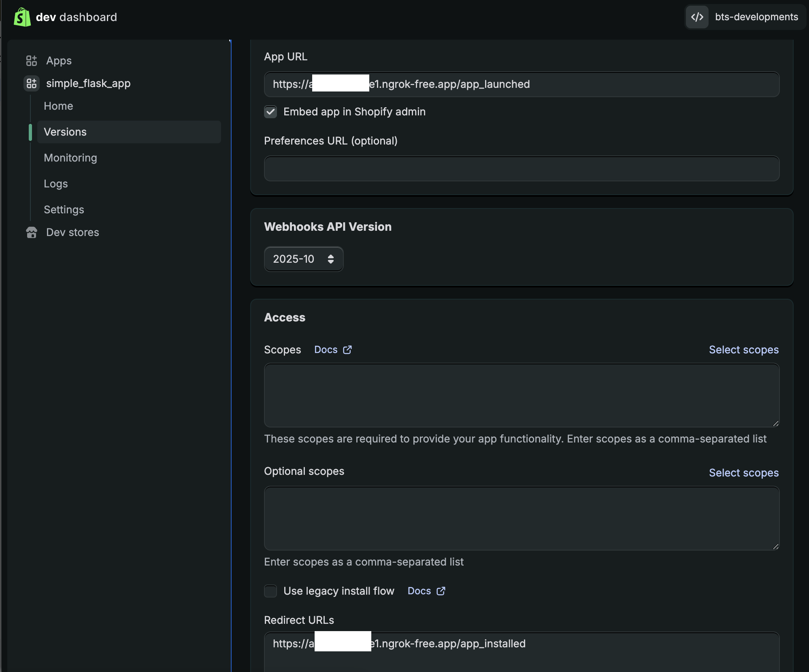The width and height of the screenshot is (809, 672).
Task: Click the Apps grid icon in sidebar
Action: coord(32,61)
